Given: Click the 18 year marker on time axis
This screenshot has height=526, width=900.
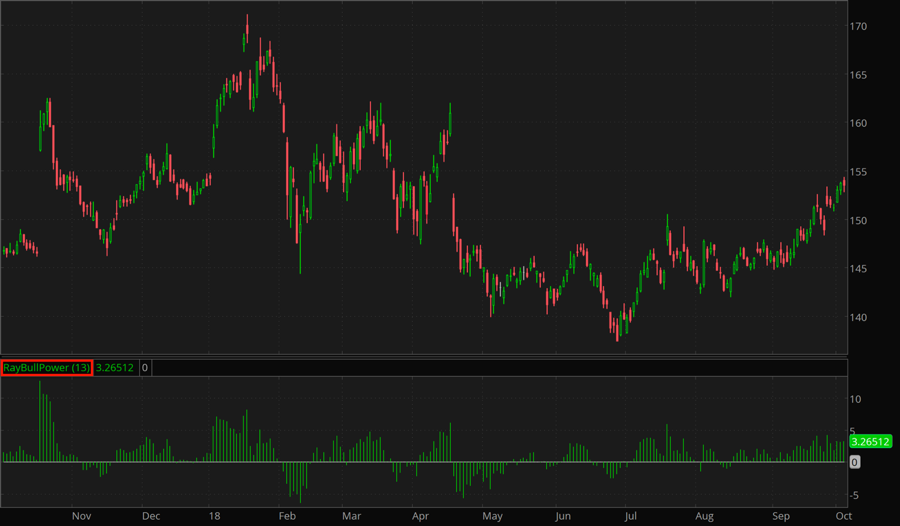Looking at the screenshot, I should (215, 516).
